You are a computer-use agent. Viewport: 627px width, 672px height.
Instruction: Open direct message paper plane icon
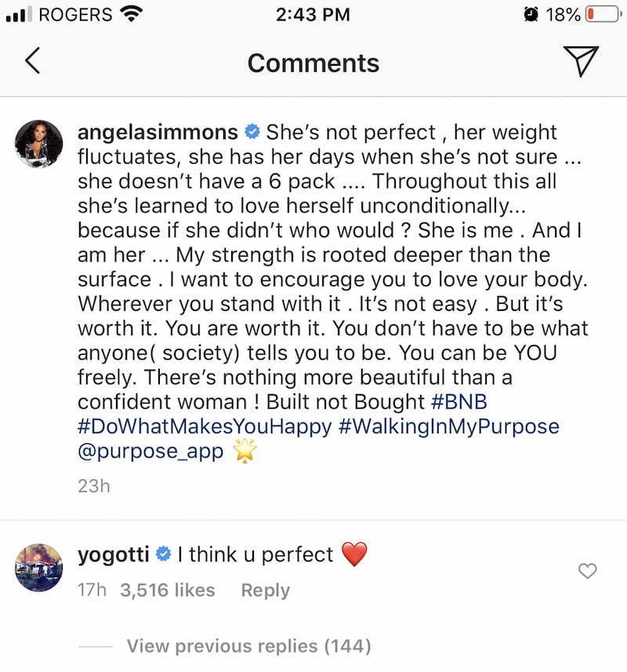[x=581, y=62]
